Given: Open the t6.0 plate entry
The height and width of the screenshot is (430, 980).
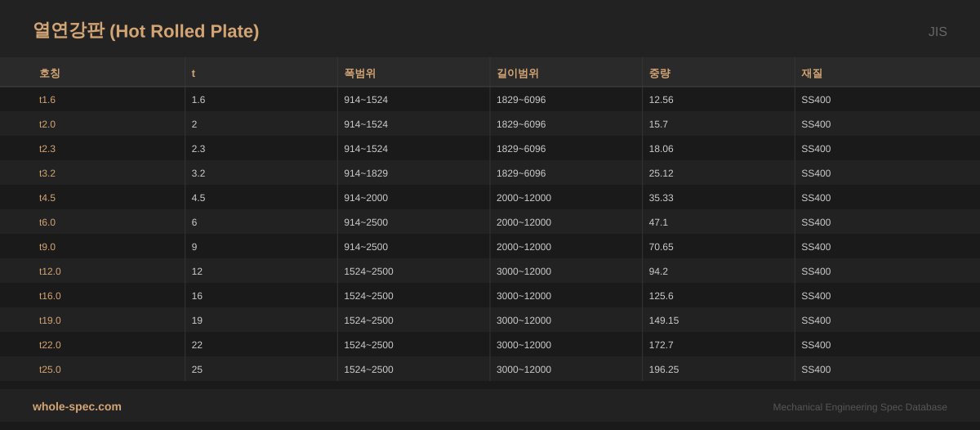Looking at the screenshot, I should (x=47, y=222).
